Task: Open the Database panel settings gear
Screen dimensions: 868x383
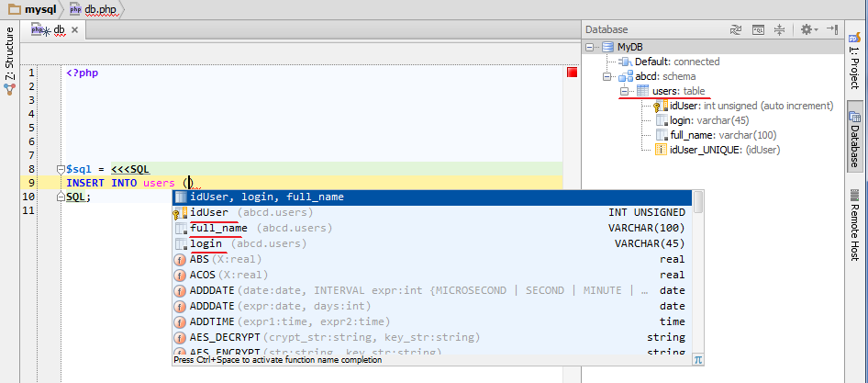Action: click(809, 29)
